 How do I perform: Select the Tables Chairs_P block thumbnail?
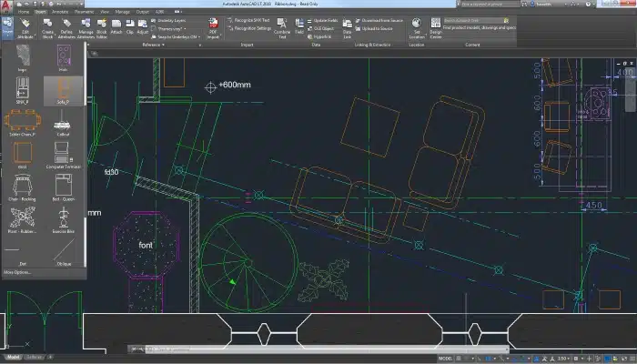(23, 123)
